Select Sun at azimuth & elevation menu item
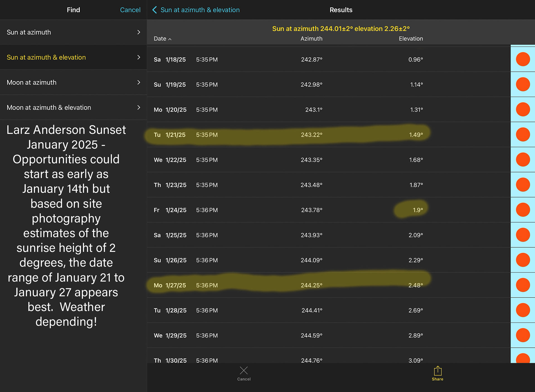 [x=46, y=57]
